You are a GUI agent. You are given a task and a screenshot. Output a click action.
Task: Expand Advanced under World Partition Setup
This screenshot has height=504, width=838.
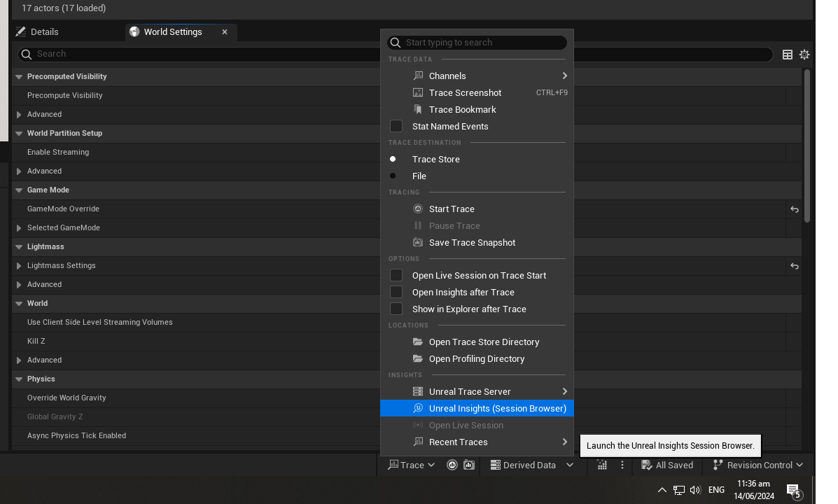coord(19,171)
